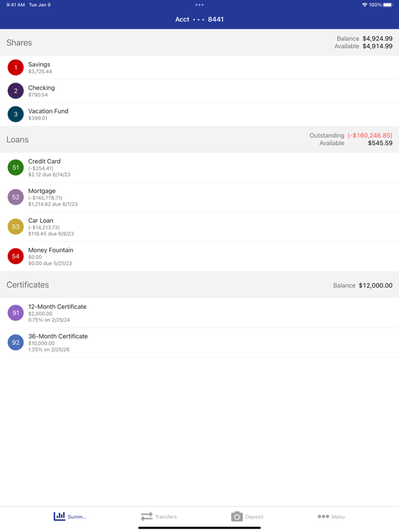Tap the battery indicator in status bar

tap(388, 5)
